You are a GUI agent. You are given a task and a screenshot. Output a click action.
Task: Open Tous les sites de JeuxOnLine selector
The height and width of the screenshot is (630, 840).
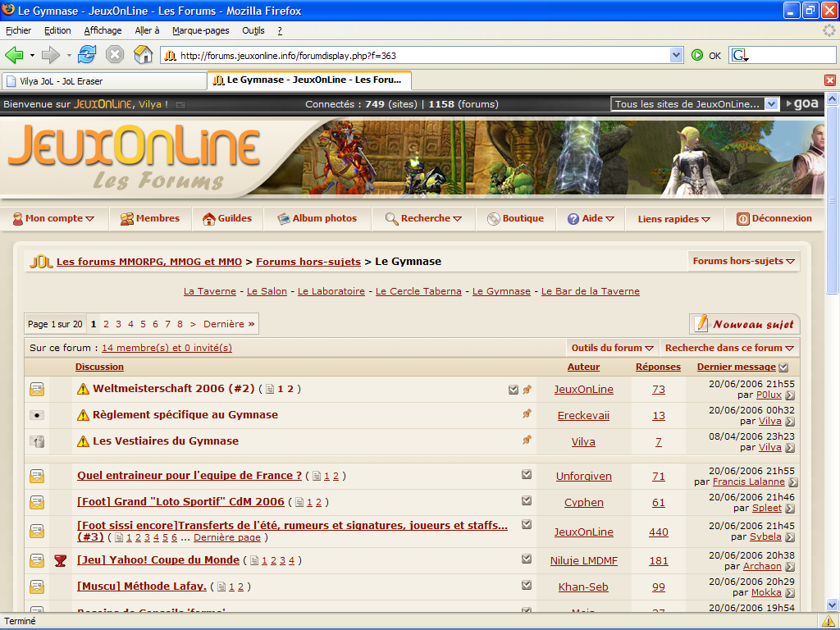694,104
